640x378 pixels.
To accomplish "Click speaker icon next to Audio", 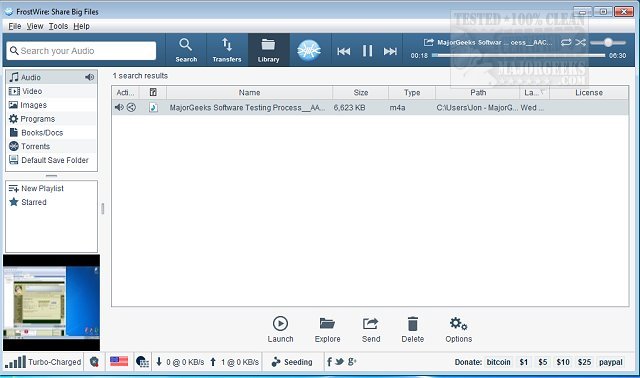I will (x=89, y=77).
